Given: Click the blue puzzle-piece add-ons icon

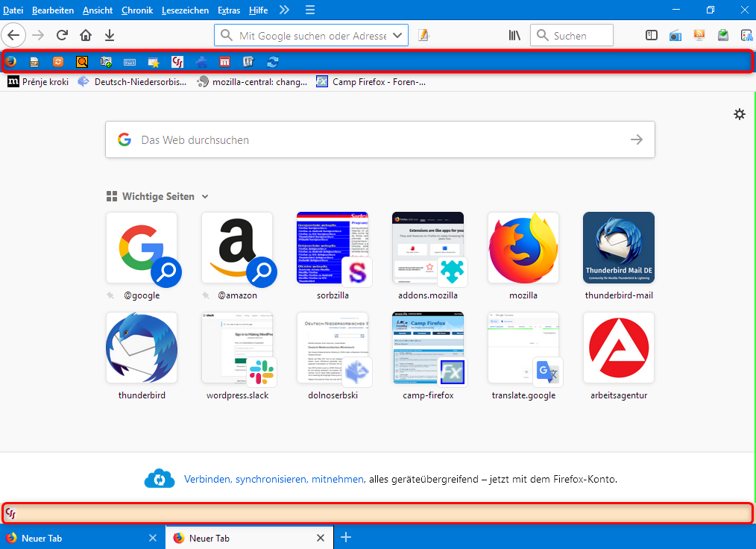Looking at the screenshot, I should [x=201, y=62].
